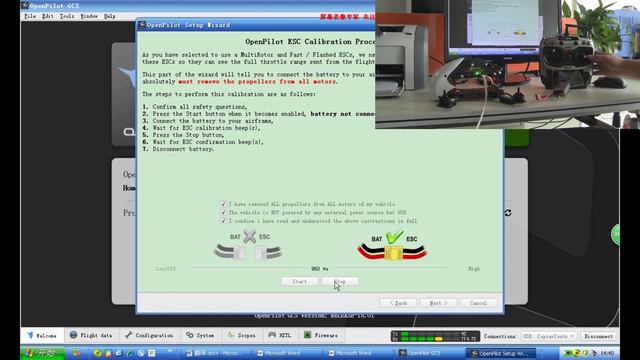The image size is (640, 360).
Task: Cancel the setup wizard
Action: [478, 303]
